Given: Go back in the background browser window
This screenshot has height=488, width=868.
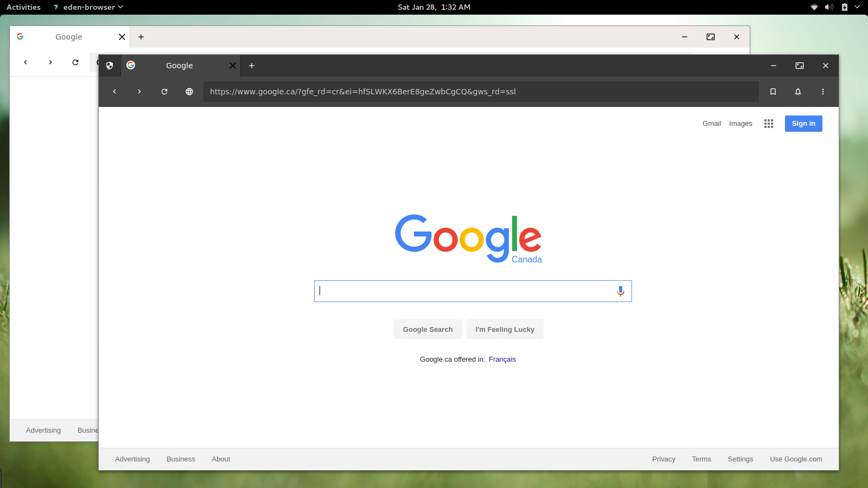Looking at the screenshot, I should pos(25,62).
